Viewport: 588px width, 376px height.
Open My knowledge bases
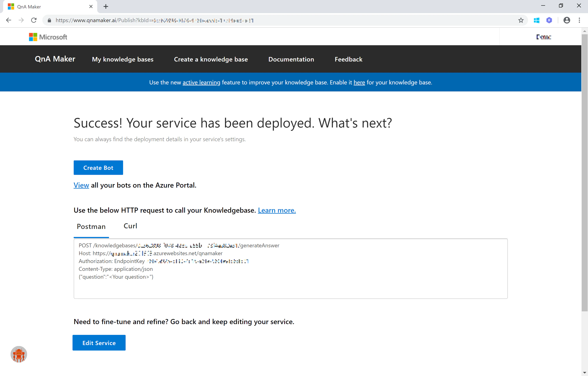pyautogui.click(x=123, y=59)
